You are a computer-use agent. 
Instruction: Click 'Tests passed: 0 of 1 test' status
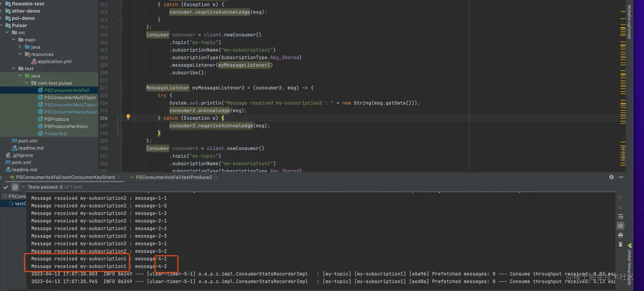click(55, 187)
